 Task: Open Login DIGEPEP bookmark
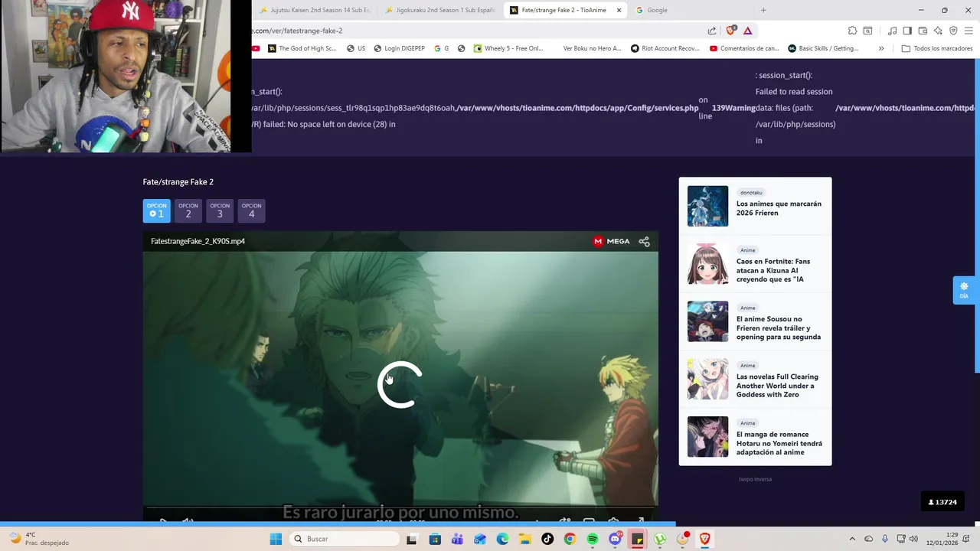pos(399,48)
